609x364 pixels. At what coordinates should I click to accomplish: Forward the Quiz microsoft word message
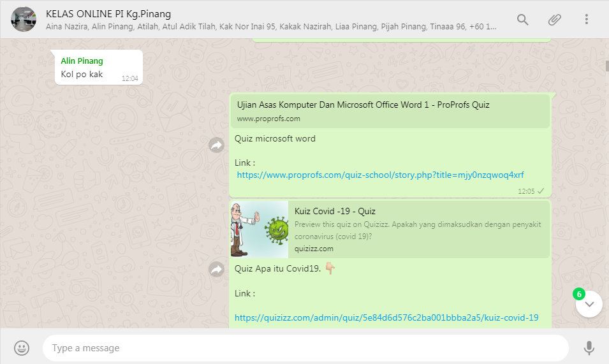coord(217,146)
